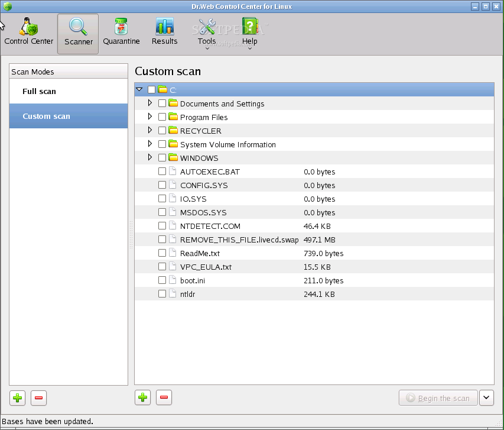Click green plus under Scan Modes
The height and width of the screenshot is (430, 504).
(17, 398)
